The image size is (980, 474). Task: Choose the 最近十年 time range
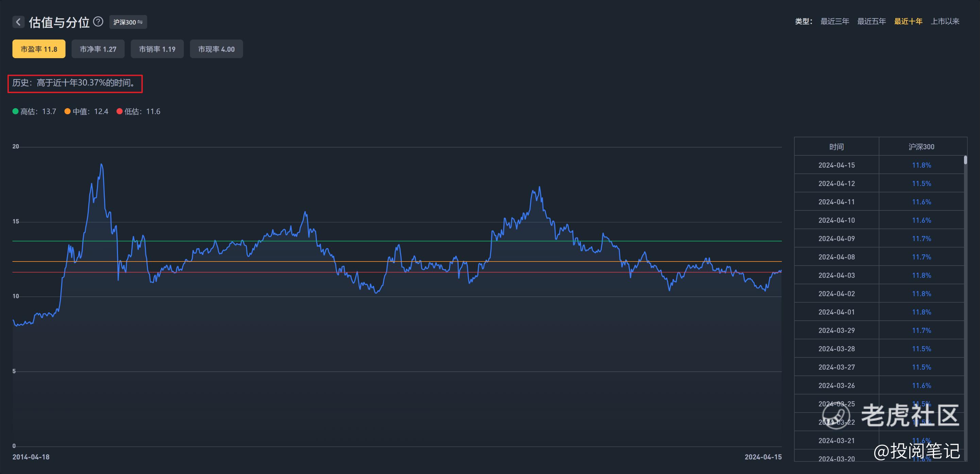[x=908, y=21]
